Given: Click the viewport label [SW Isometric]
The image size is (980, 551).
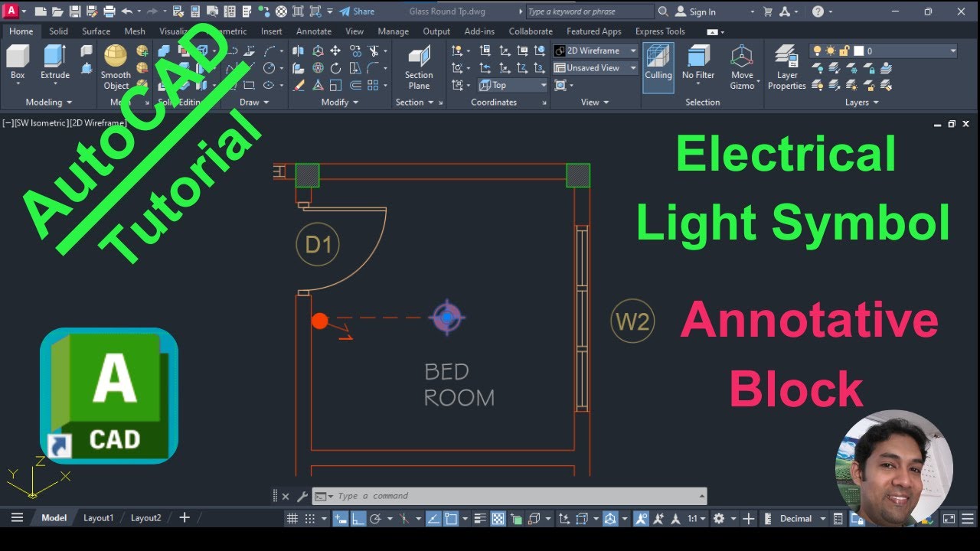Looking at the screenshot, I should [x=40, y=122].
